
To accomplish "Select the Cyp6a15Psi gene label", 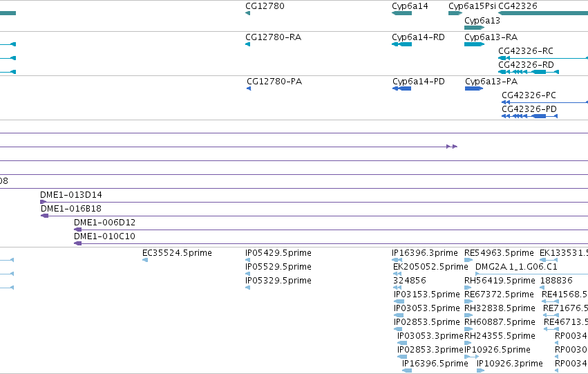I will (x=472, y=6).
